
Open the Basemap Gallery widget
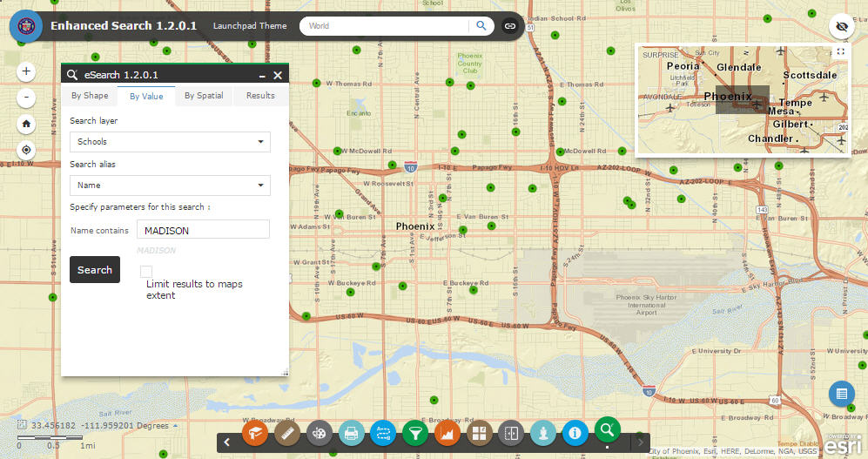point(480,433)
